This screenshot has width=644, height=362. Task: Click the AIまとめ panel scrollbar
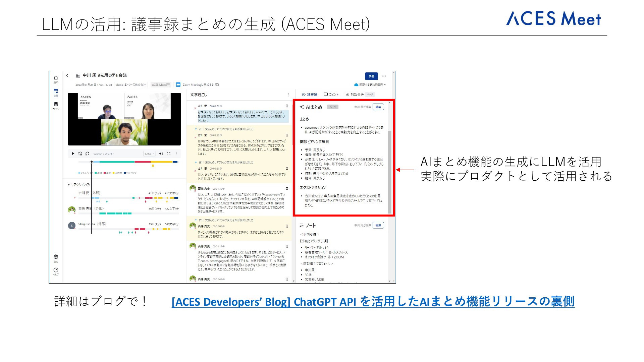(x=389, y=172)
